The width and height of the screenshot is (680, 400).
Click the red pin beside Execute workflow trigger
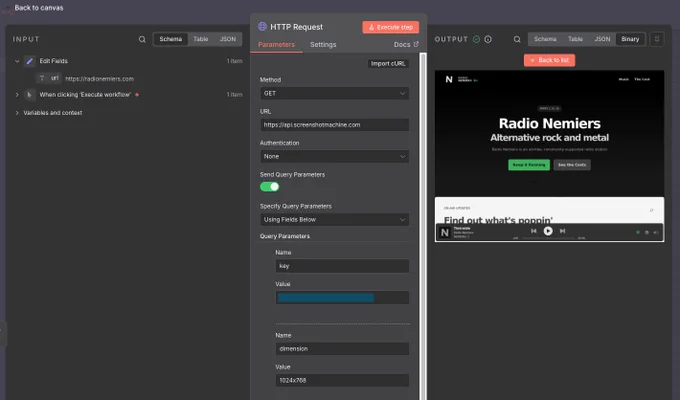(x=137, y=95)
